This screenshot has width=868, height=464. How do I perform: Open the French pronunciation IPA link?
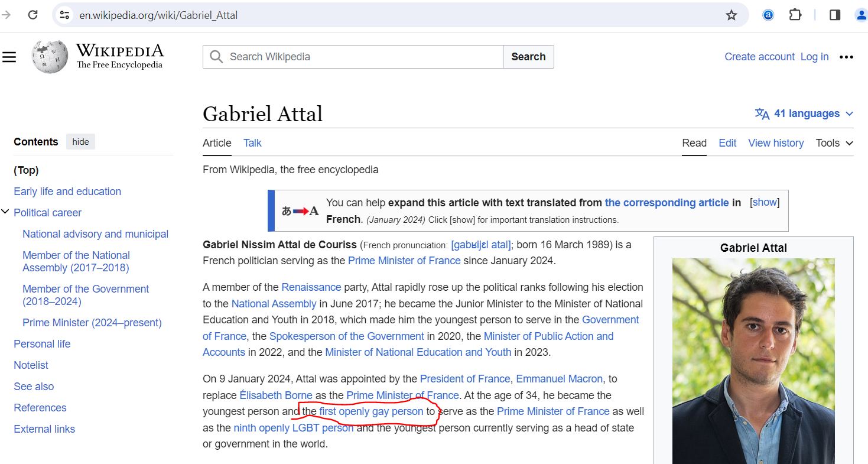point(480,245)
